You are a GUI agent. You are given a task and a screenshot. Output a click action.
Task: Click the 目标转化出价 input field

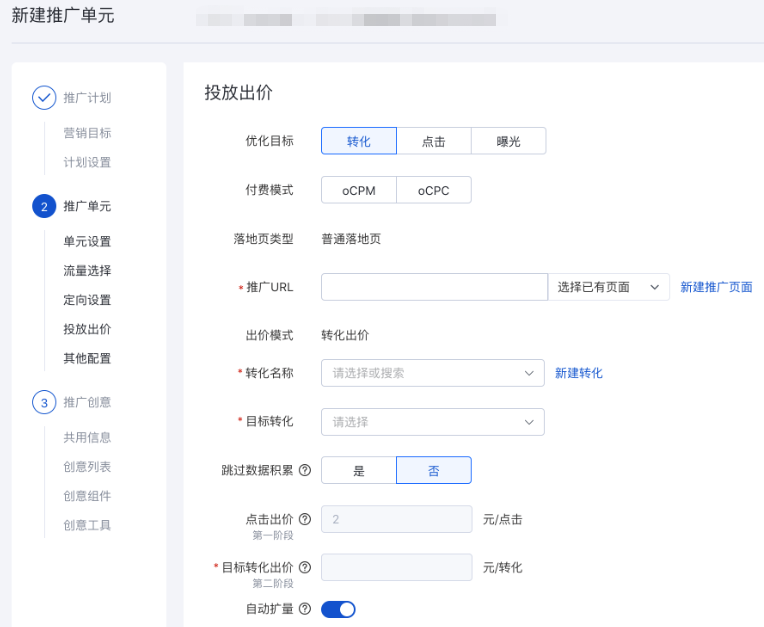tap(396, 567)
